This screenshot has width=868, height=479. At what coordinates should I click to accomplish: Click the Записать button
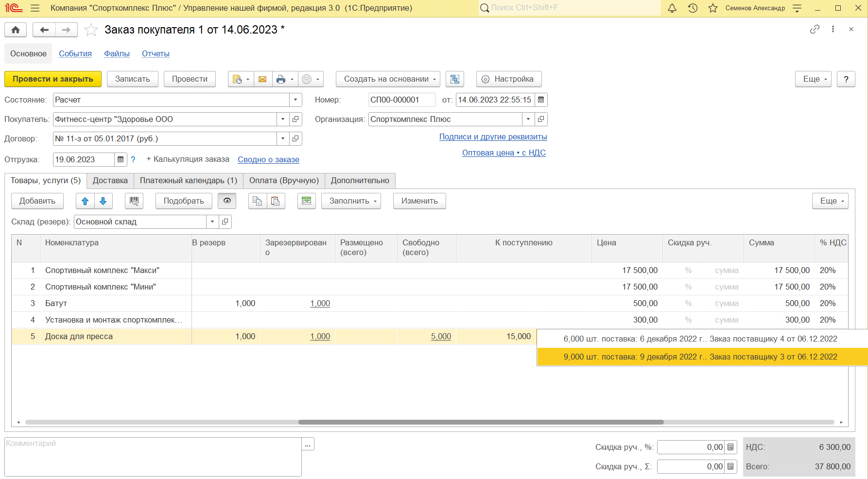133,79
